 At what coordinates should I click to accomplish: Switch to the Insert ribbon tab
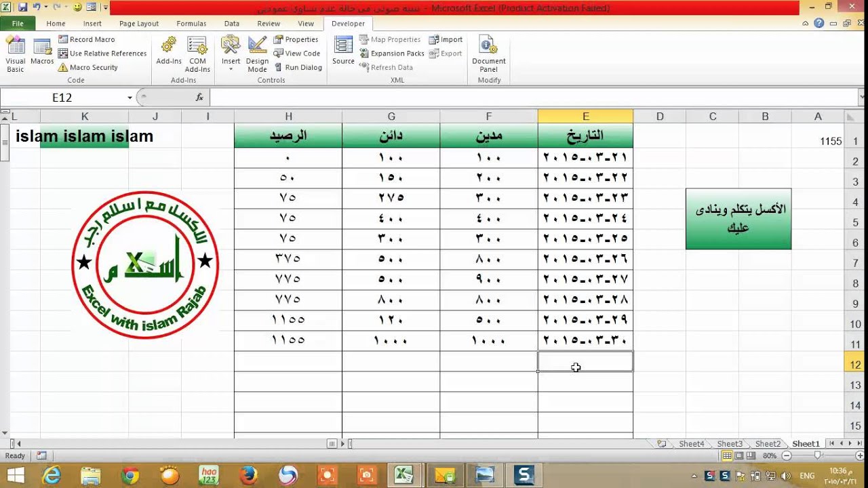(x=92, y=24)
